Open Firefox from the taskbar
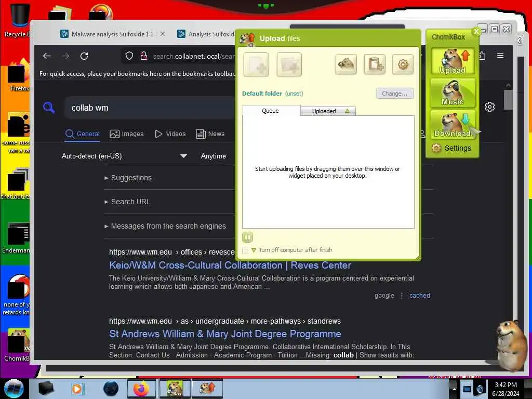The image size is (532, 399). (141, 389)
